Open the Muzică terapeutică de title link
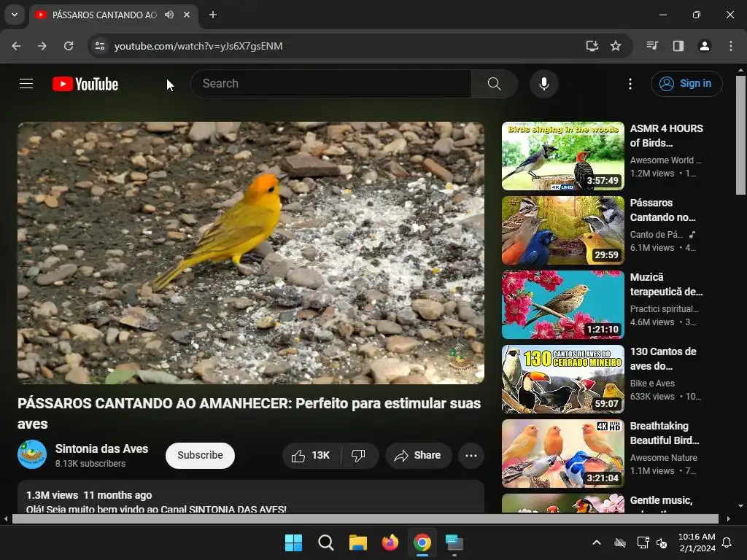 (667, 284)
